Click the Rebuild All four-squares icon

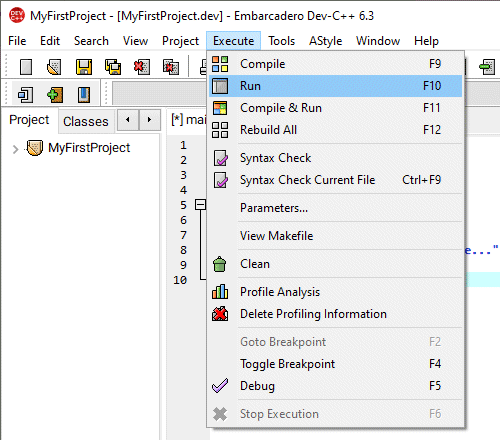[x=220, y=130]
